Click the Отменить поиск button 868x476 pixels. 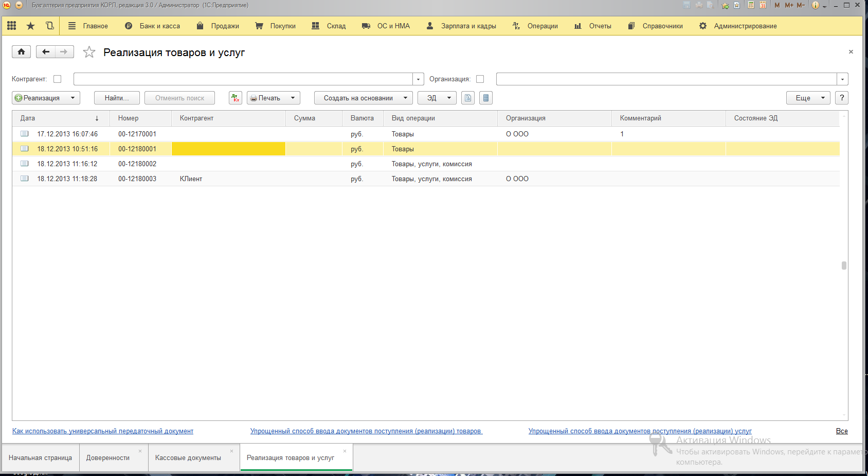(179, 98)
